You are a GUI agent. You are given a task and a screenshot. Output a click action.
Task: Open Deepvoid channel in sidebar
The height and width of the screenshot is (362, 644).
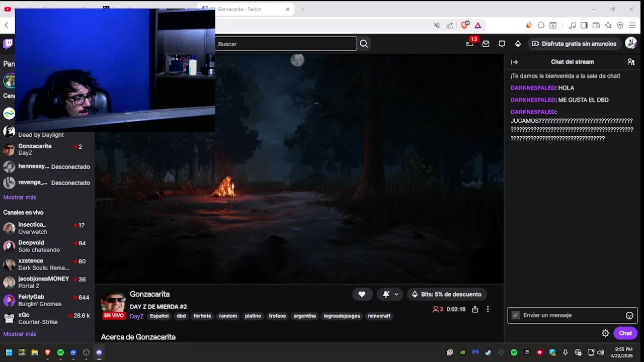coord(46,246)
